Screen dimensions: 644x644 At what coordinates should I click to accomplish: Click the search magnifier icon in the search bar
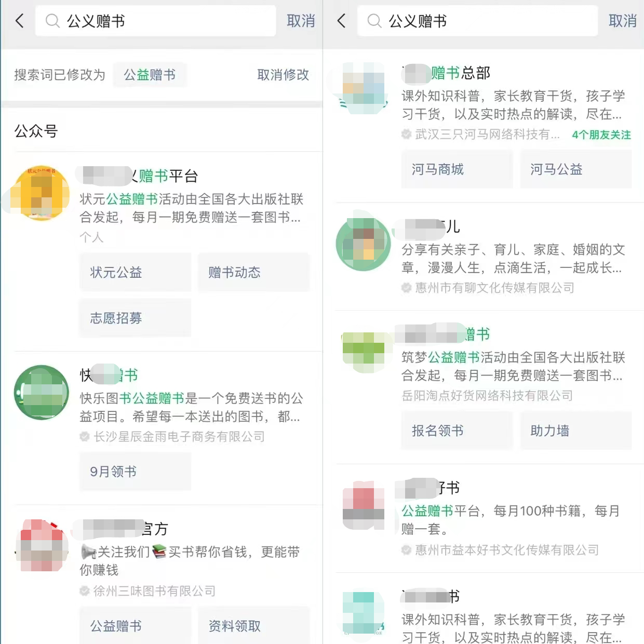pos(52,21)
